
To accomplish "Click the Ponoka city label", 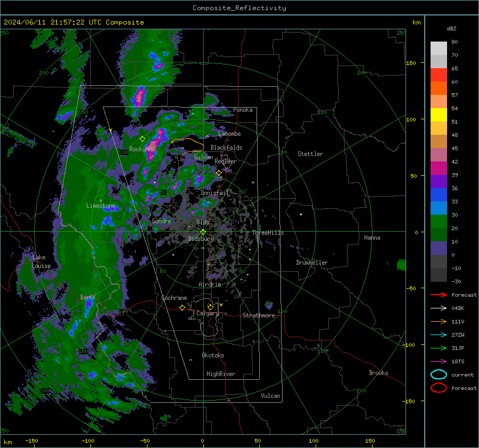I will coord(243,110).
